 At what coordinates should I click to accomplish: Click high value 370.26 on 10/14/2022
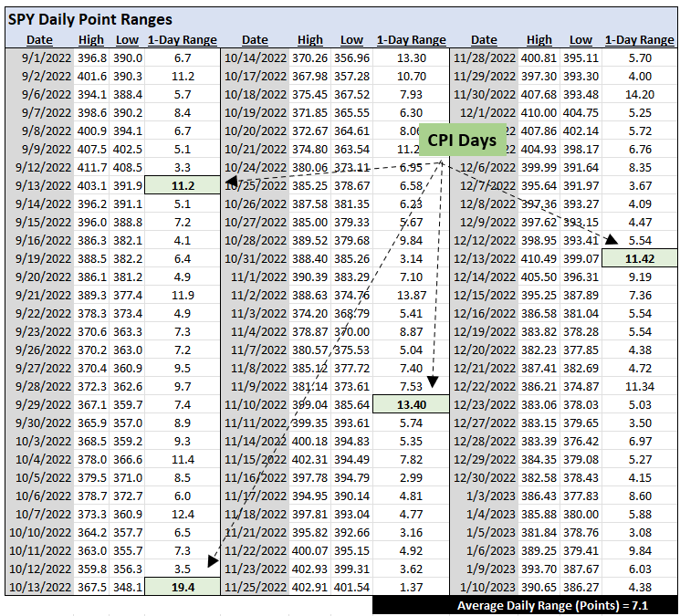pyautogui.click(x=309, y=57)
